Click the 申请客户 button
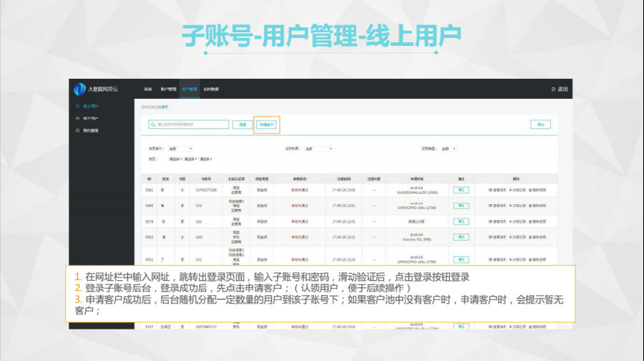The image size is (644, 361). [x=267, y=125]
